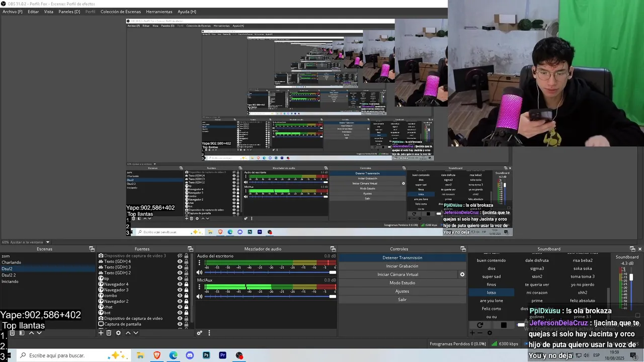The height and width of the screenshot is (362, 644).
Task: Adjust Audio del escritorio volume slider
Action: tap(270, 273)
